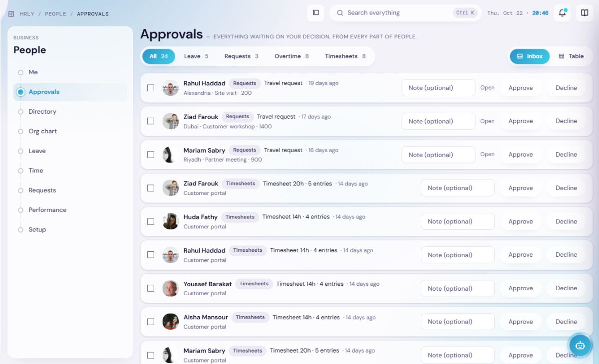Open Setup in the sidebar
This screenshot has width=599, height=364.
coord(70,230)
